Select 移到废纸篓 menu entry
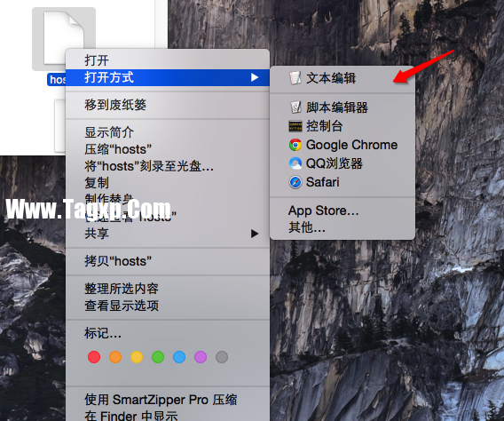This screenshot has height=421, width=504. (x=167, y=105)
